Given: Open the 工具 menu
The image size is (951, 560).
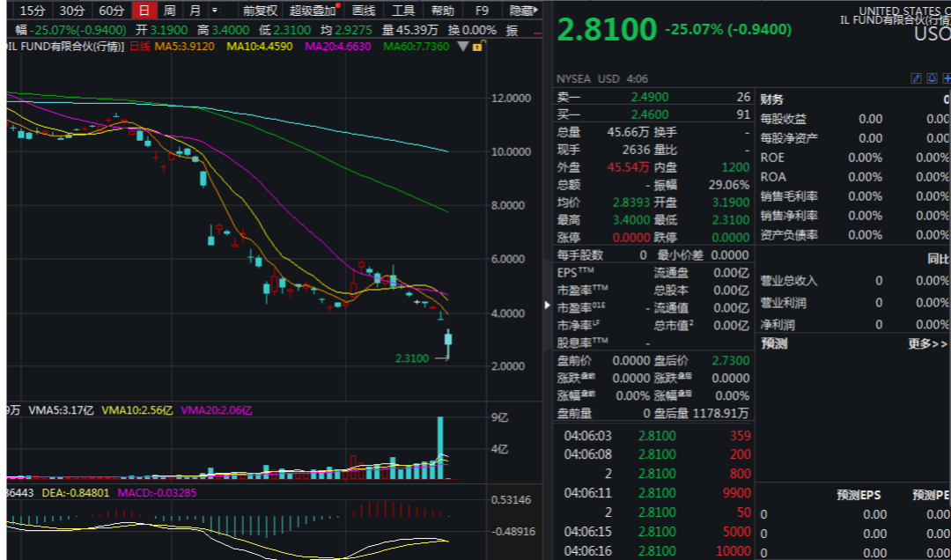Looking at the screenshot, I should (x=403, y=11).
